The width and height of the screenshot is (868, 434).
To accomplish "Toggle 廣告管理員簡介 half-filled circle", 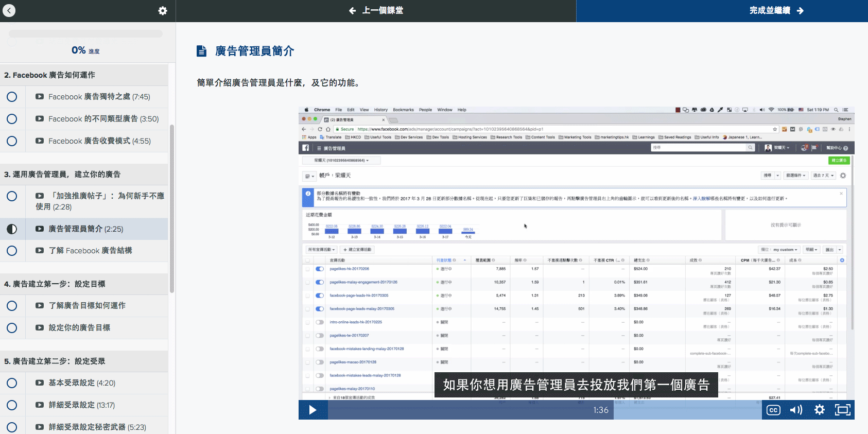I will pos(12,229).
